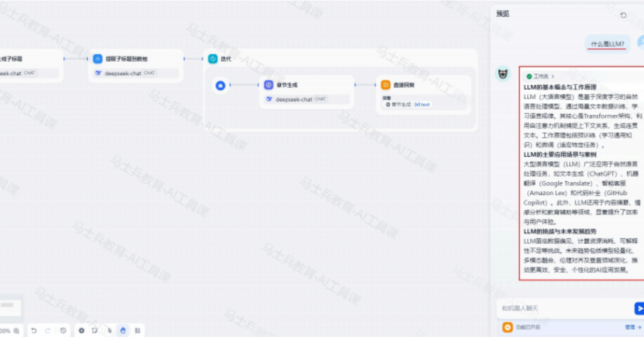Select the 直接回复 answer node

point(423,94)
